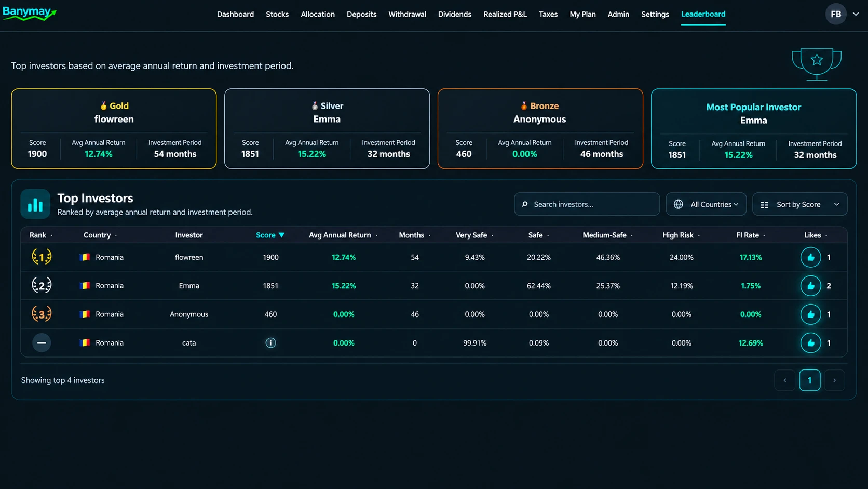Like Emma with the table-row thumbs-up button
Screen dimensions: 868x489
point(810,286)
